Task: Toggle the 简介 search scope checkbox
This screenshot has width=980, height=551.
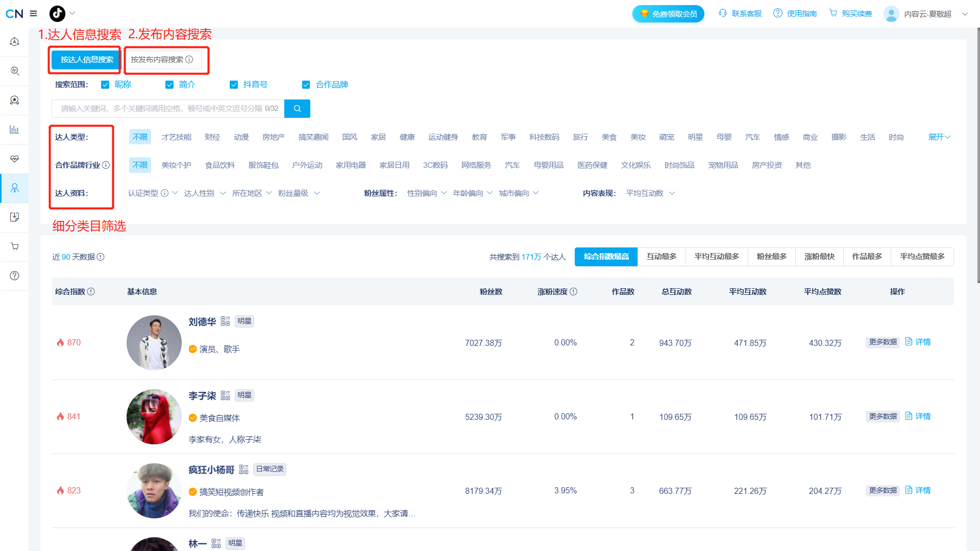Action: click(169, 85)
